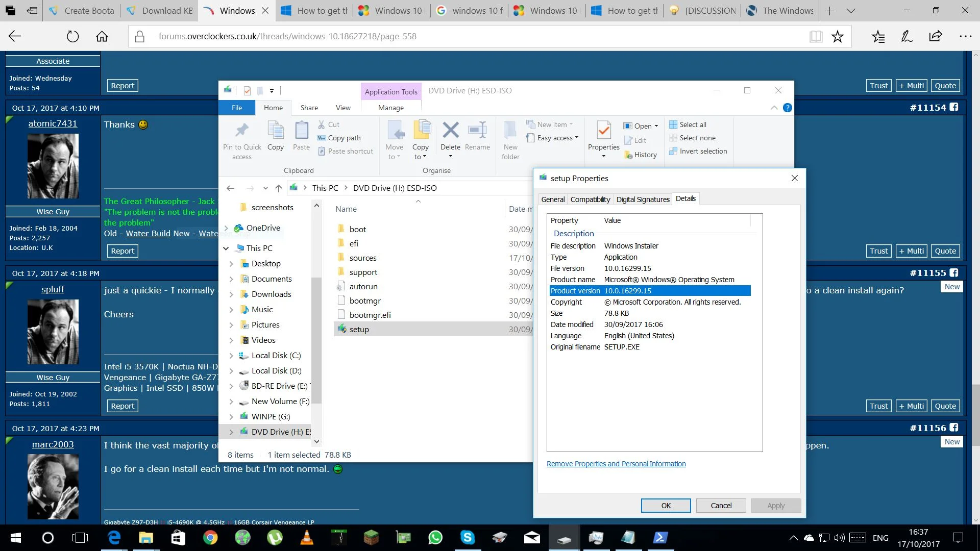Click the Explorer Help question mark icon

788,108
